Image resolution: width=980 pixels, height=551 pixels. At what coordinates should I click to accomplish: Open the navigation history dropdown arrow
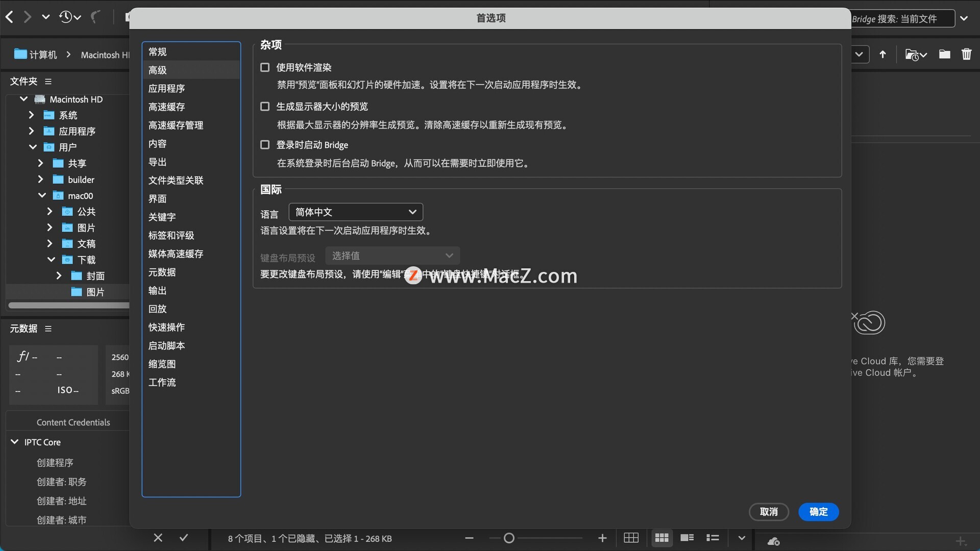(x=46, y=17)
